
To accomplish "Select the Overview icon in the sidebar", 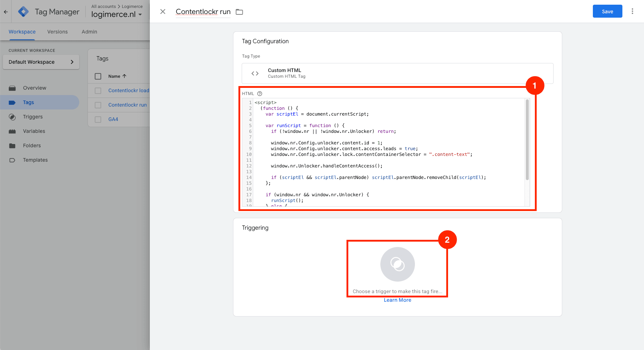I will (x=12, y=88).
